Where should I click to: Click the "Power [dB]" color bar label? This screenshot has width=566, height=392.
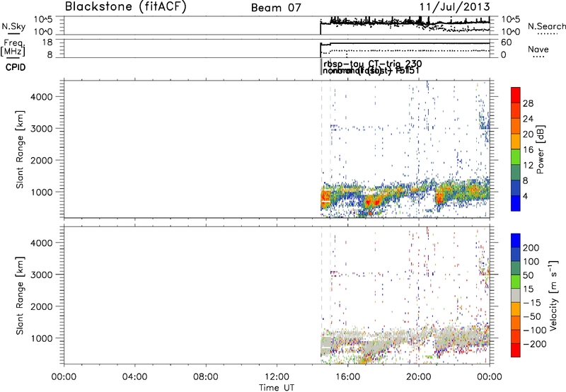(x=540, y=149)
